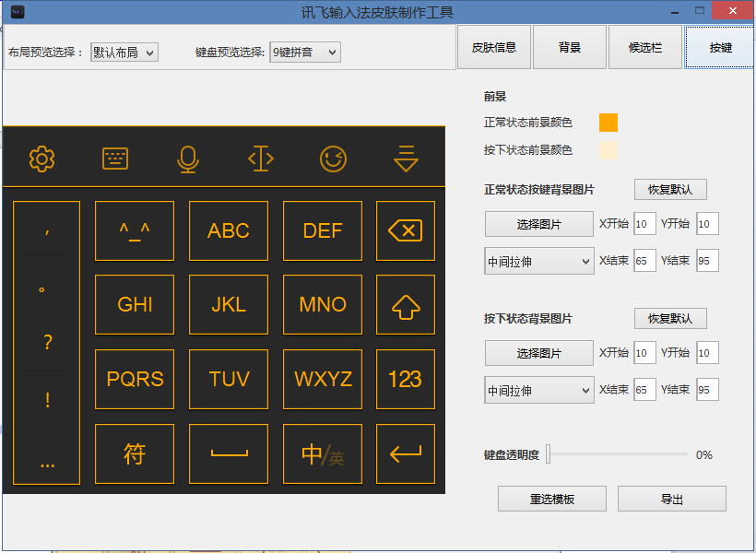Click the 0% transparency value text

coord(704,454)
